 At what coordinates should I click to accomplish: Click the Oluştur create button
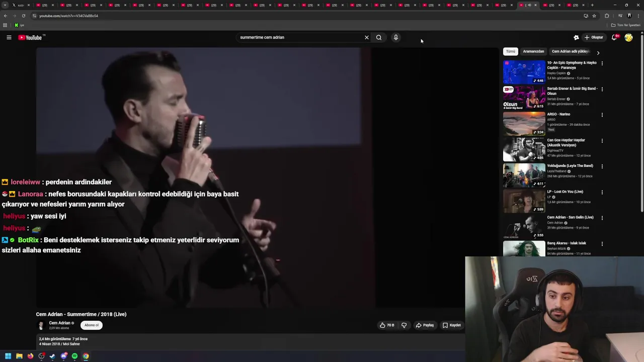(x=594, y=37)
